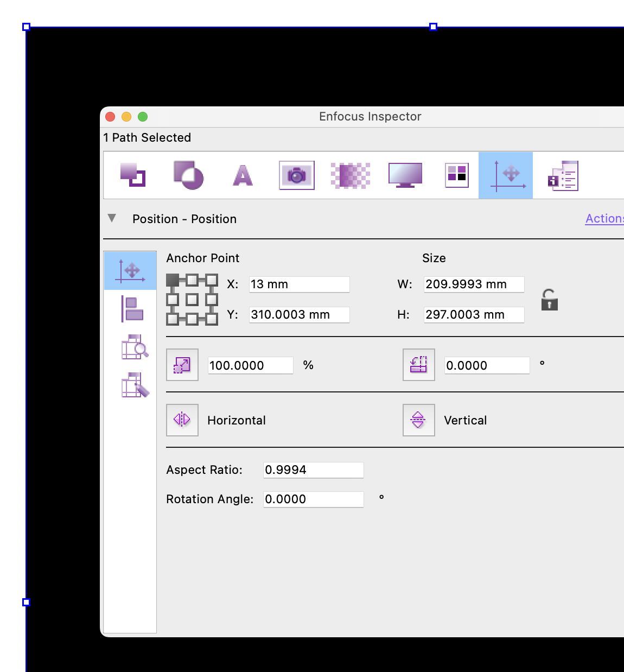
Task: Select the middle-left anchor point
Action: pos(173,300)
